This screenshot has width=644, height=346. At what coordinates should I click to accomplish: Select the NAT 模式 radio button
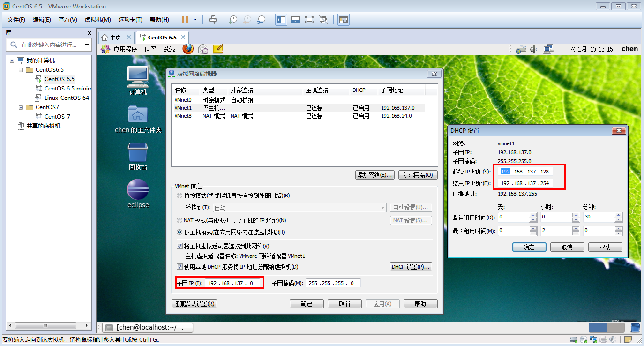click(180, 220)
